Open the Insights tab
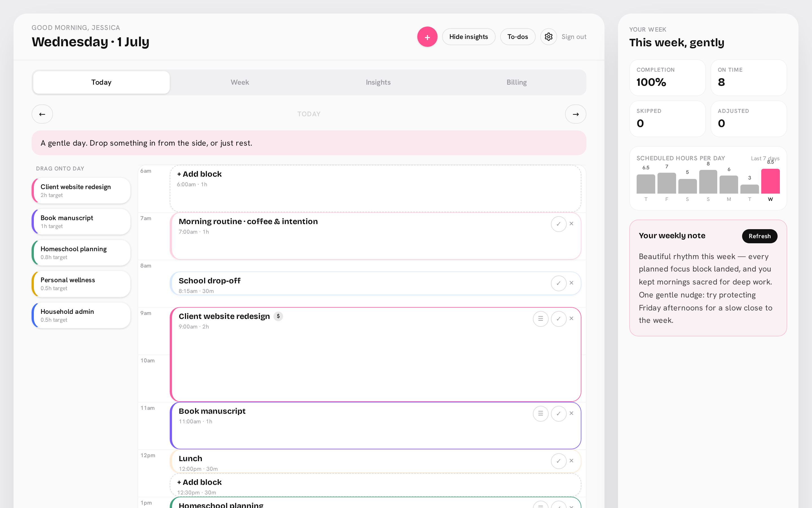Image resolution: width=812 pixels, height=508 pixels. coord(378,82)
